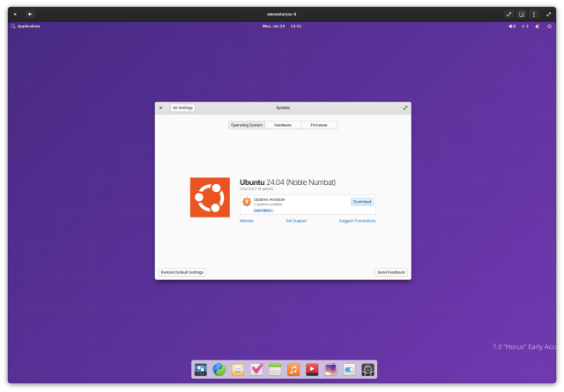
Task: Launch the Videos app from the dock
Action: tap(312, 369)
